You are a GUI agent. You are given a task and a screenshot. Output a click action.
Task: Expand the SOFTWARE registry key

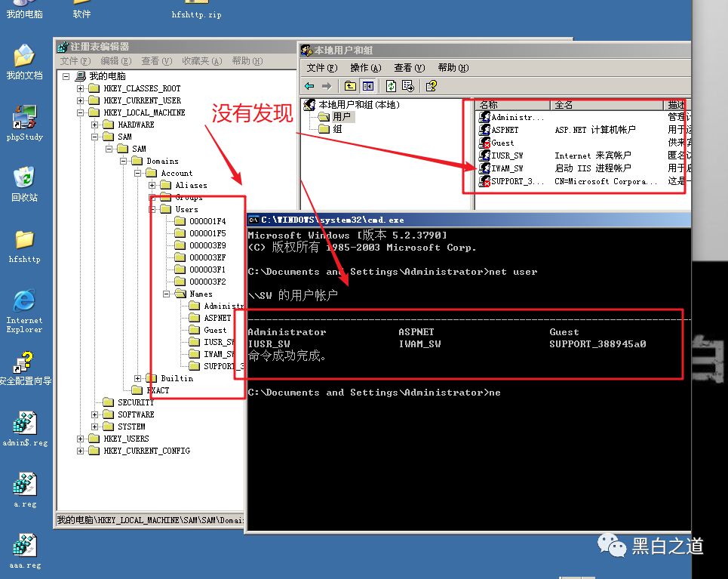95,414
